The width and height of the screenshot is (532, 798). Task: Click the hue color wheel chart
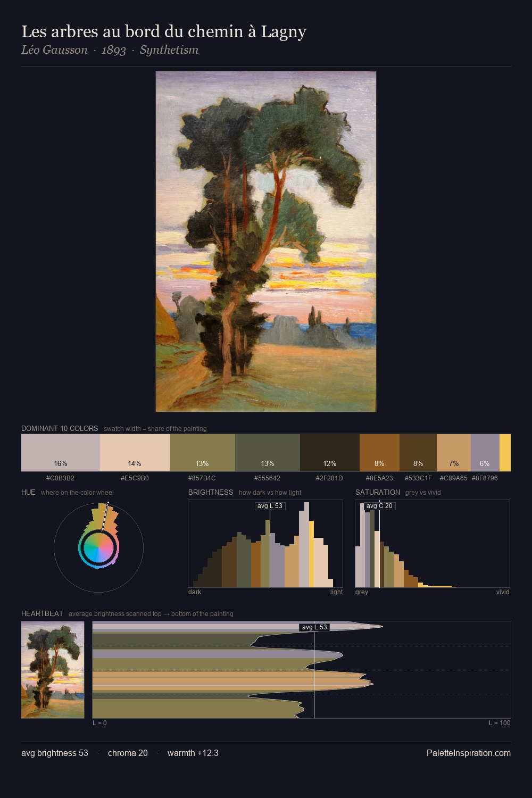coord(99,547)
